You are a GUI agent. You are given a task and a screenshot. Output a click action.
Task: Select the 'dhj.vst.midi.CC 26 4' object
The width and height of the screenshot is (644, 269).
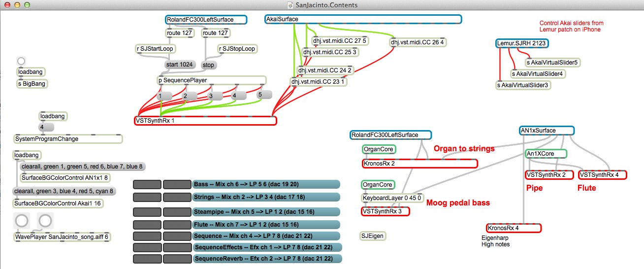click(419, 42)
